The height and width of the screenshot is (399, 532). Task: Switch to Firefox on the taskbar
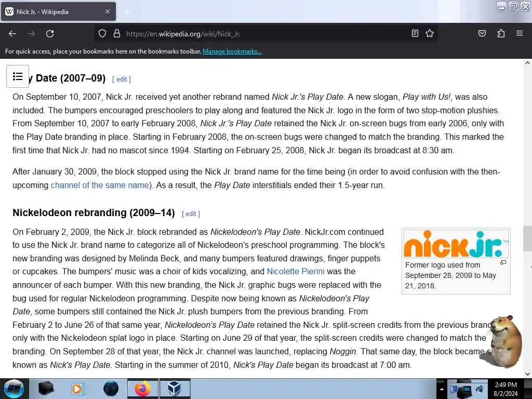click(143, 389)
